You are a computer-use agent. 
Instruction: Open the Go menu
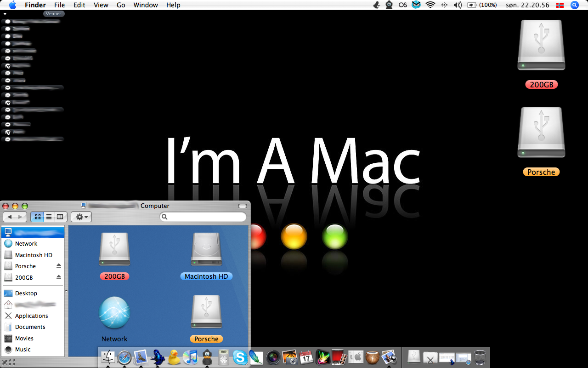click(x=121, y=5)
